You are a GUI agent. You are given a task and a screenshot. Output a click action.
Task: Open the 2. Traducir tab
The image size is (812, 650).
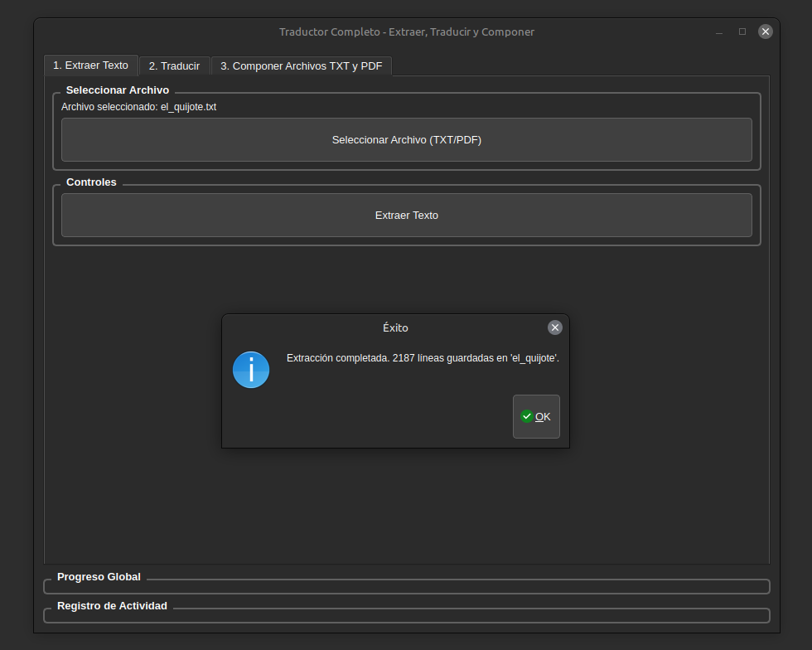click(x=174, y=65)
